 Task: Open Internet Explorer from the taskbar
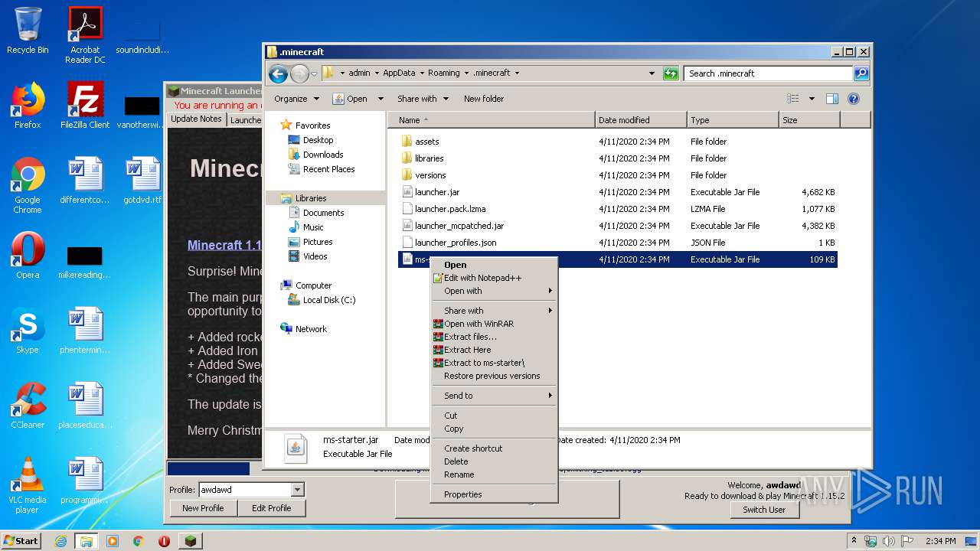tap(60, 541)
